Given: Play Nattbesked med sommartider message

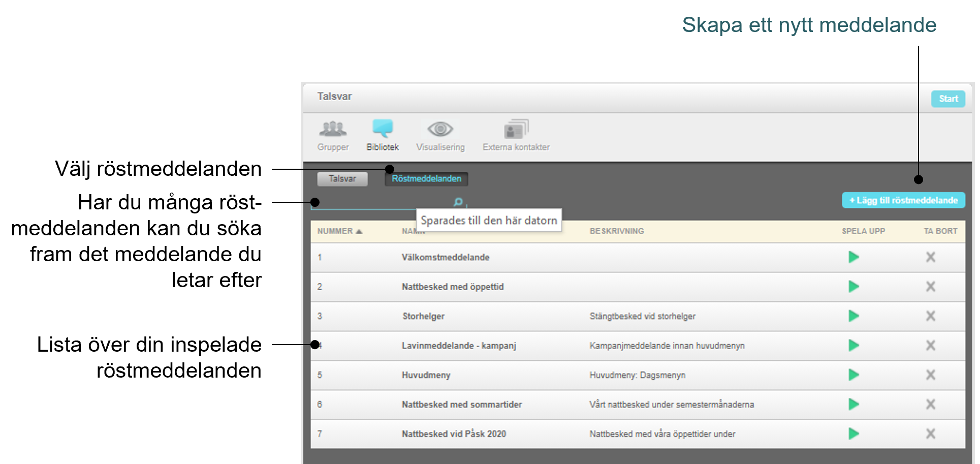Looking at the screenshot, I should 853,405.
